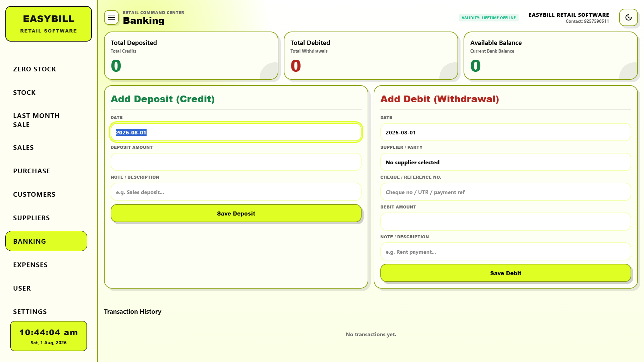Go to Stock page

[x=46, y=93]
